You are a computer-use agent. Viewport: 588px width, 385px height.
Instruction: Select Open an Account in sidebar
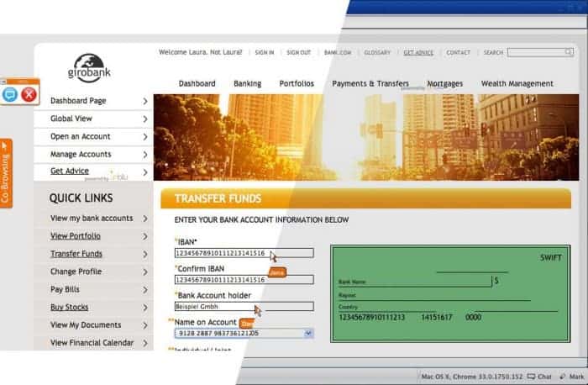tap(81, 136)
